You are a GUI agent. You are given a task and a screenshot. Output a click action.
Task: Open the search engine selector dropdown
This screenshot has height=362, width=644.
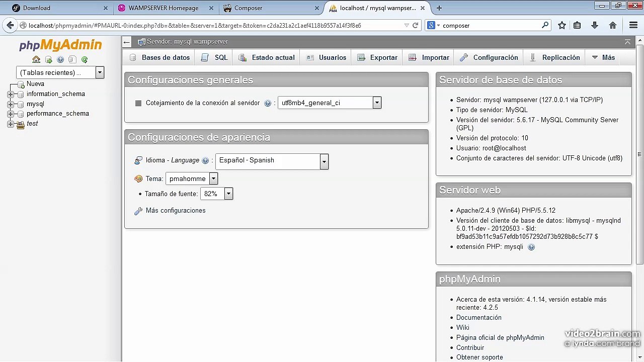[x=433, y=25]
